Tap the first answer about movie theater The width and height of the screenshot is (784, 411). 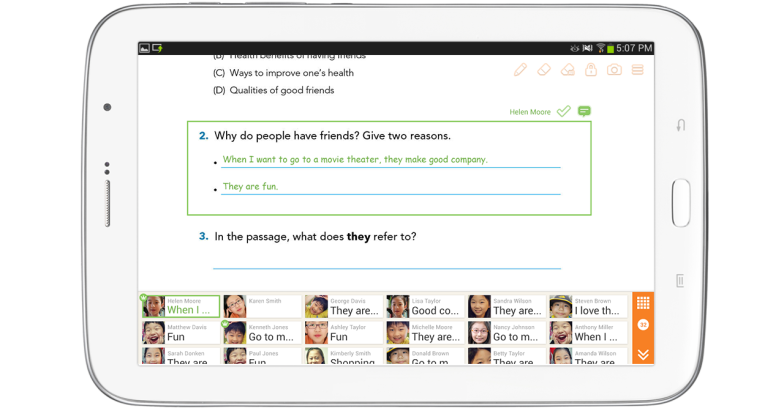[355, 160]
